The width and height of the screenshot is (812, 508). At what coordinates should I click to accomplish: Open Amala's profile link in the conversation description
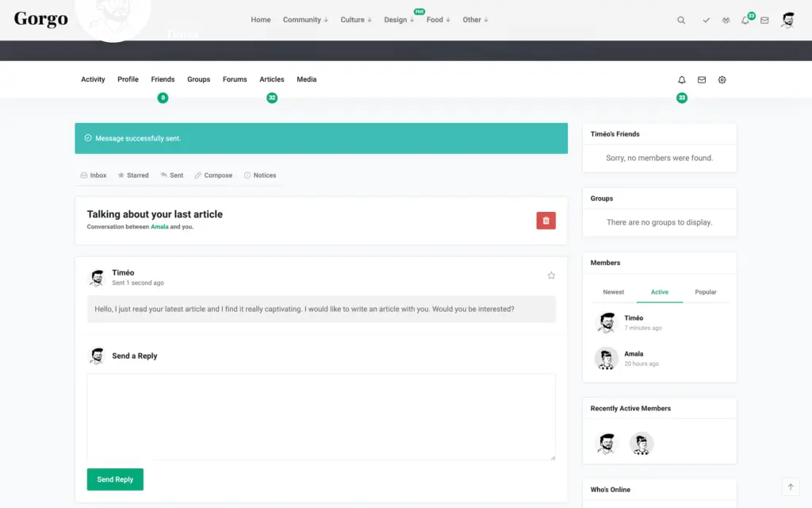tap(159, 226)
